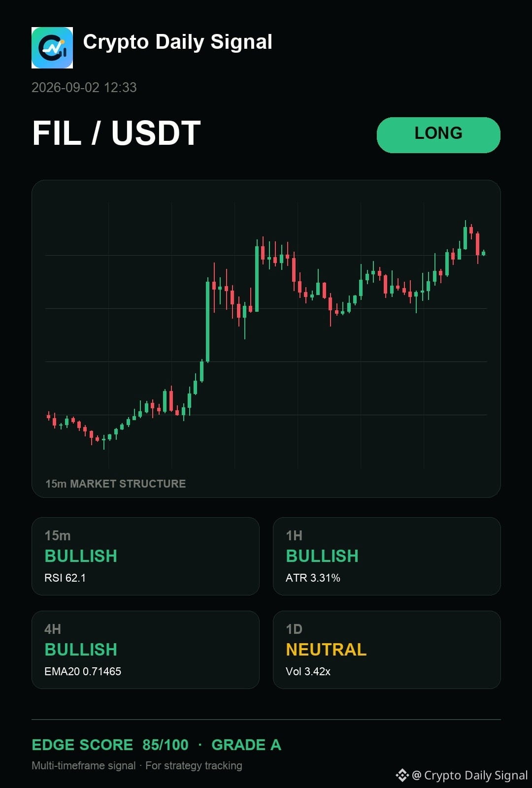Click the timestamp 2026-09-02 12:33
Viewport: 532px width, 788px height.
pos(84,87)
